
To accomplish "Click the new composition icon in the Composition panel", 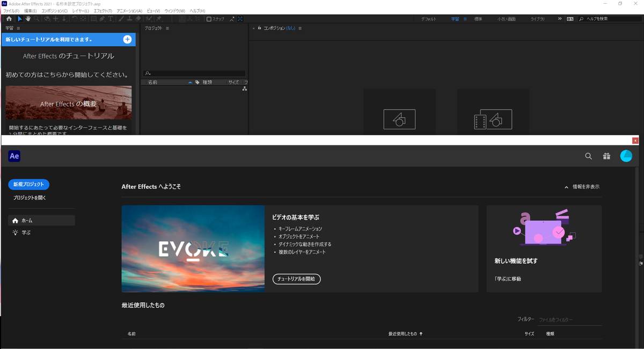I will pos(399,119).
